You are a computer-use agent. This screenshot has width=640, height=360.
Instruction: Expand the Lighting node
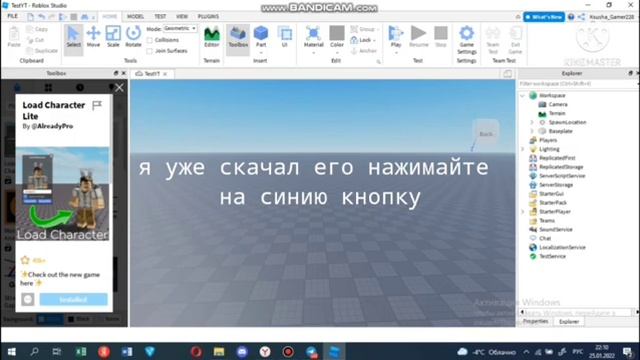pyautogui.click(x=523, y=149)
